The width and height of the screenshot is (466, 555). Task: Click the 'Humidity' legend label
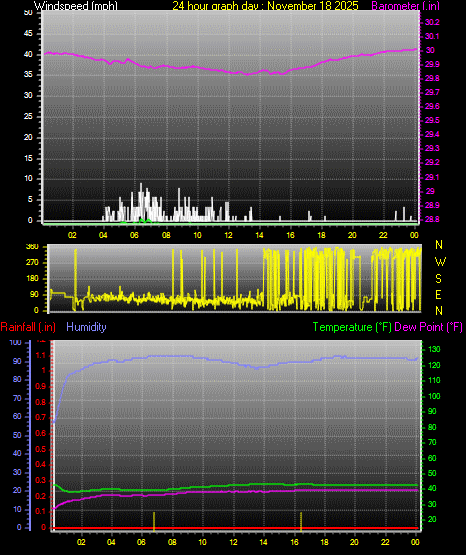[86, 327]
